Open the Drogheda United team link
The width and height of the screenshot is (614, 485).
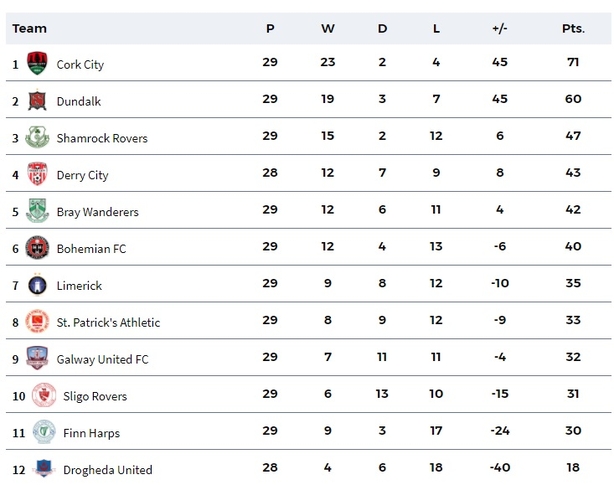(x=108, y=470)
